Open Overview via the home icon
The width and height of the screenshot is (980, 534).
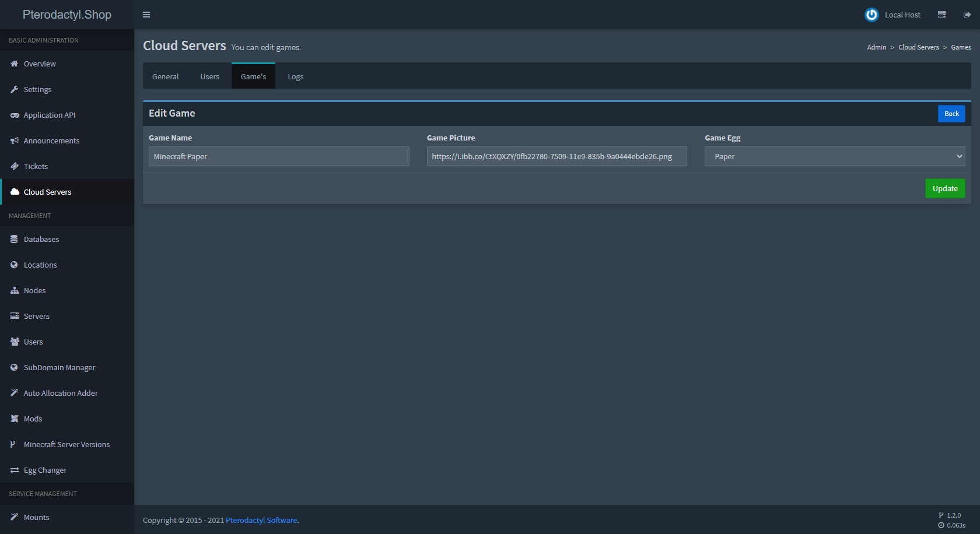(x=15, y=64)
